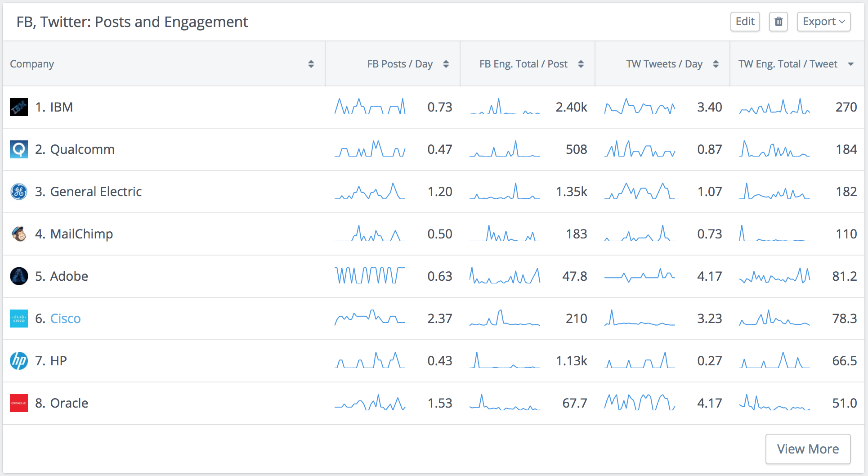The width and height of the screenshot is (868, 476).
Task: Click Adobe FB Posts sparkline chart
Action: tap(370, 276)
